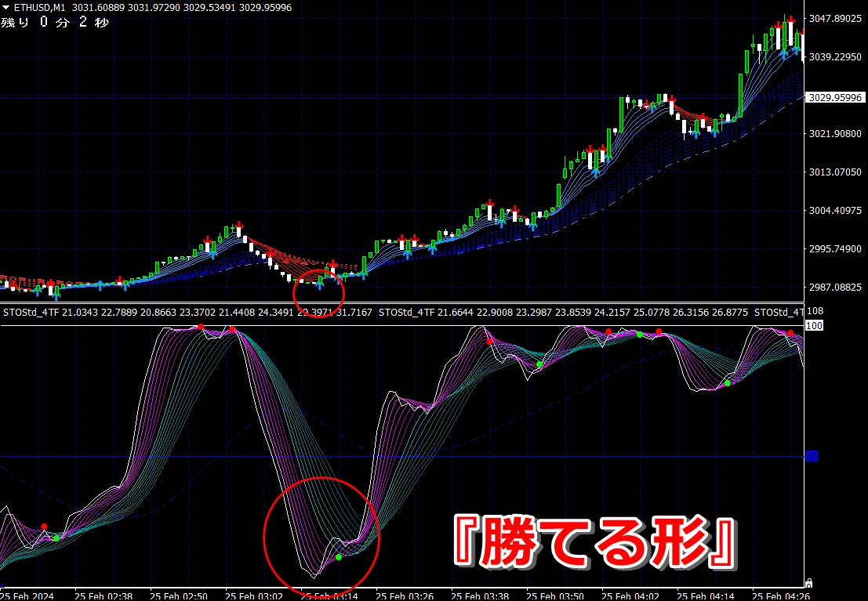Click the 3013.07050 price axis label

pyautogui.click(x=836, y=172)
